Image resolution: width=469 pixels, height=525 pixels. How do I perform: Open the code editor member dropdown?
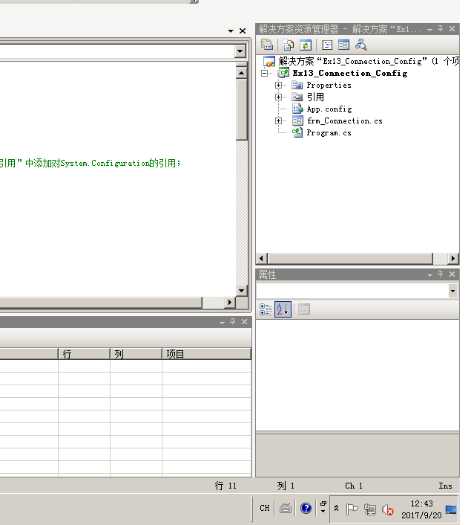240,52
